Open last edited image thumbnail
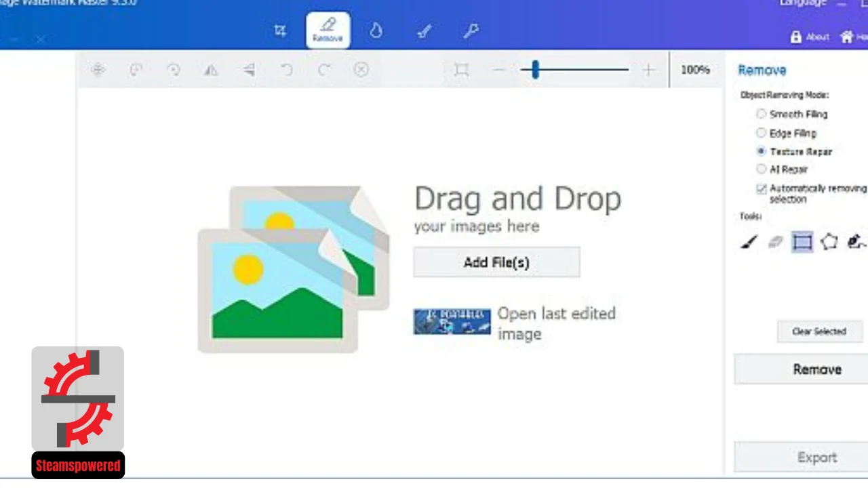The image size is (868, 488). tap(452, 322)
